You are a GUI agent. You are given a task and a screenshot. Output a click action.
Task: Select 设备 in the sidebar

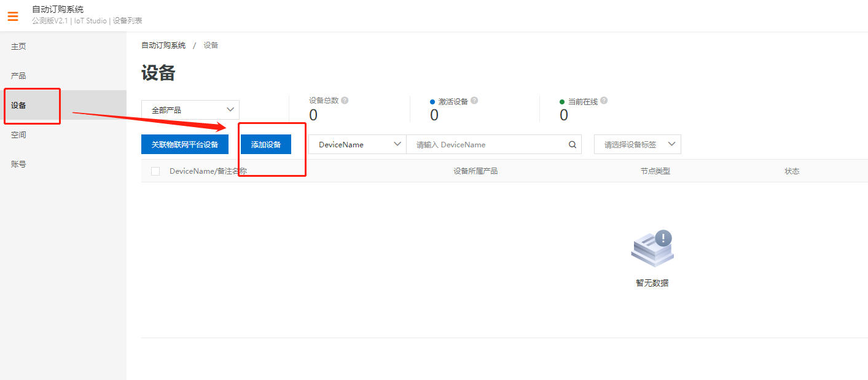(63, 106)
